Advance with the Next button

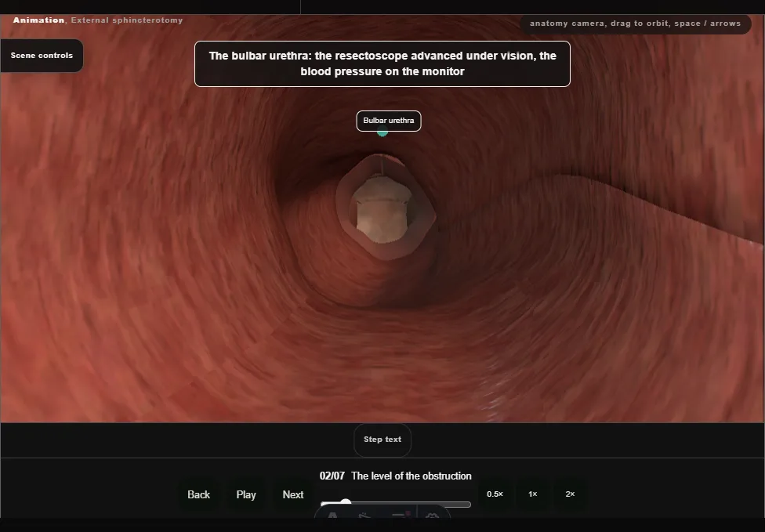point(292,495)
